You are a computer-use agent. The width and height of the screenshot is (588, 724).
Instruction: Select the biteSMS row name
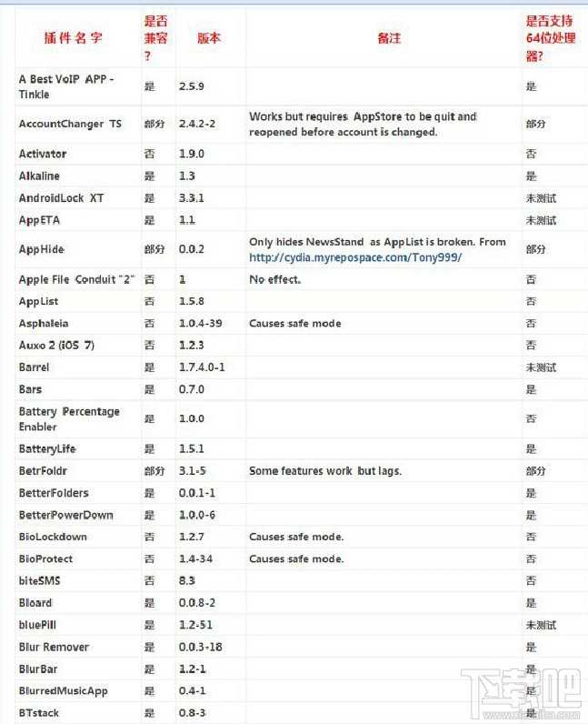click(x=39, y=580)
